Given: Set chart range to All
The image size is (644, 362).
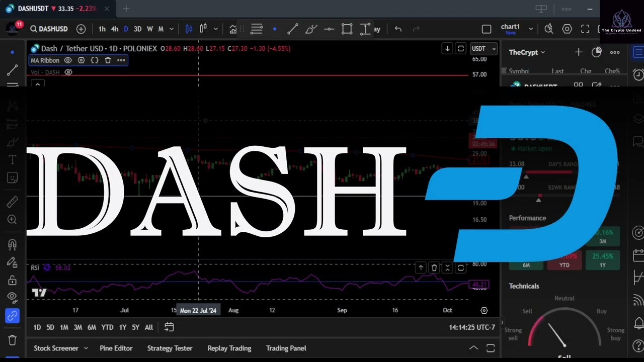Looking at the screenshot, I should pyautogui.click(x=149, y=327).
